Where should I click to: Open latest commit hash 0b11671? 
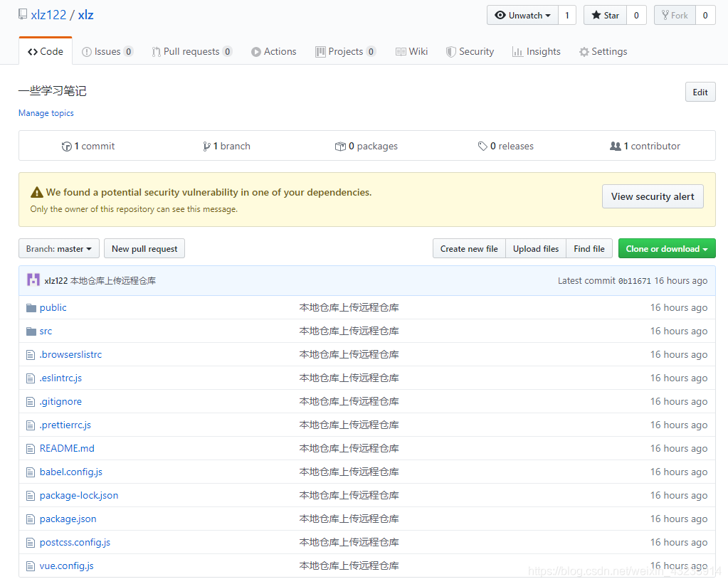(x=635, y=281)
